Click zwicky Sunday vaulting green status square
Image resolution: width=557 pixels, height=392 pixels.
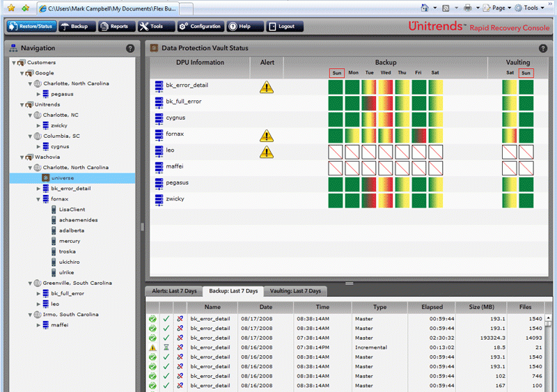pyautogui.click(x=526, y=201)
